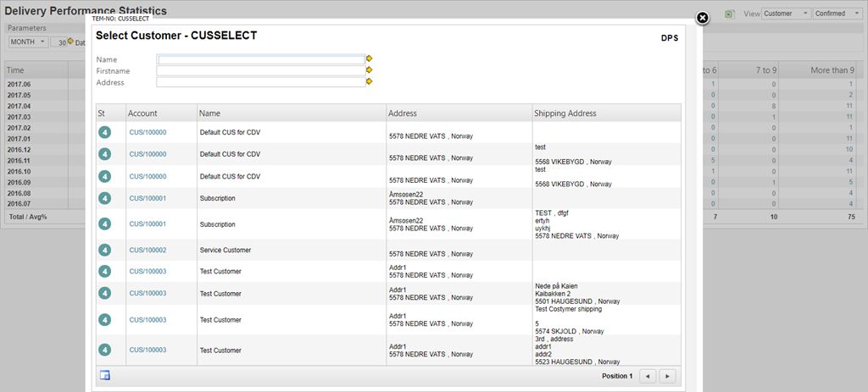Sort by Account column header

[x=143, y=113]
